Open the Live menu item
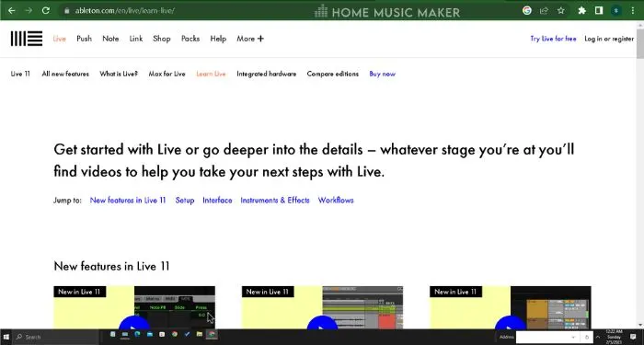Image resolution: width=644 pixels, height=345 pixels. pyautogui.click(x=59, y=39)
